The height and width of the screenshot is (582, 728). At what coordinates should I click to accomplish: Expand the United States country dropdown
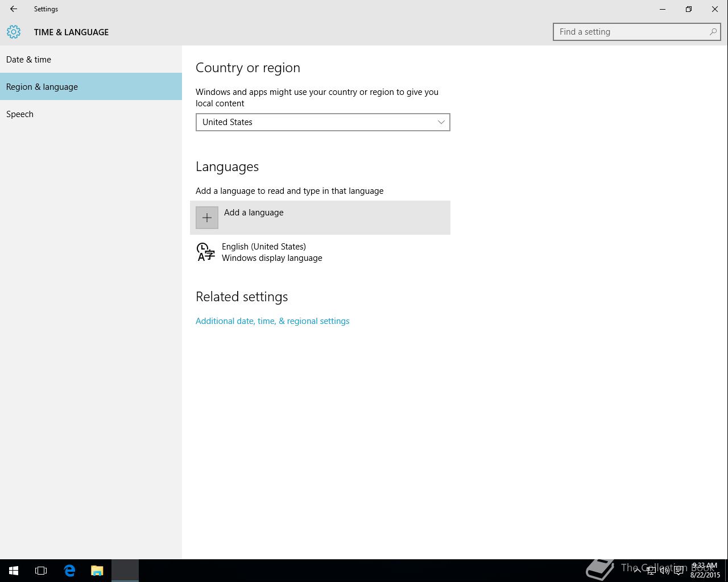pos(323,122)
